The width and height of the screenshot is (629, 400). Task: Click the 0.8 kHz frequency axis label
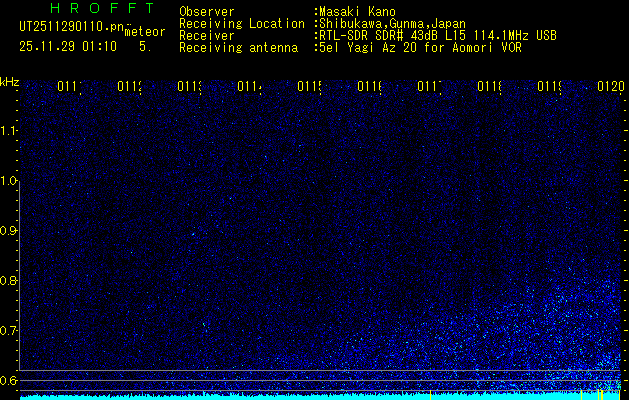(8, 280)
